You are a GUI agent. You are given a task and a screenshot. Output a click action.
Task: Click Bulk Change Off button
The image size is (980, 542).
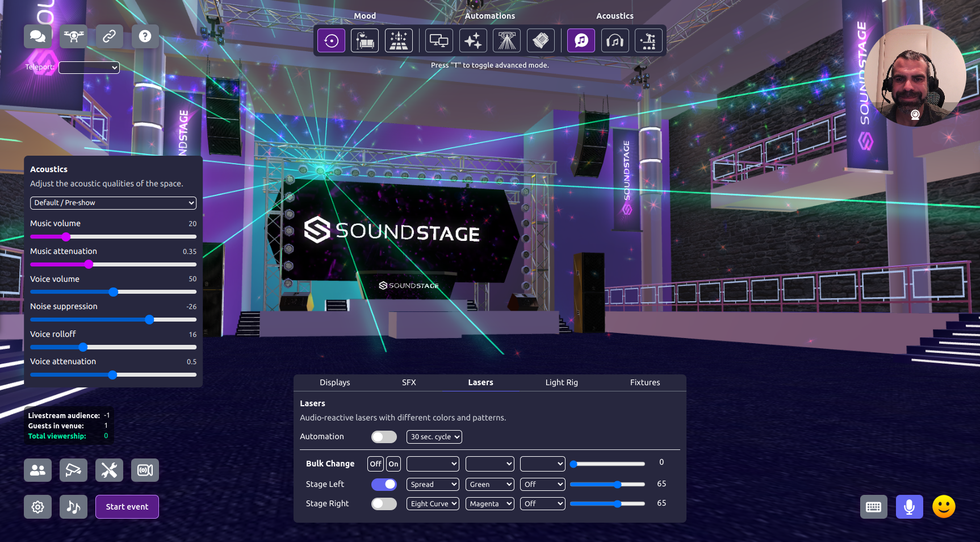(x=376, y=464)
